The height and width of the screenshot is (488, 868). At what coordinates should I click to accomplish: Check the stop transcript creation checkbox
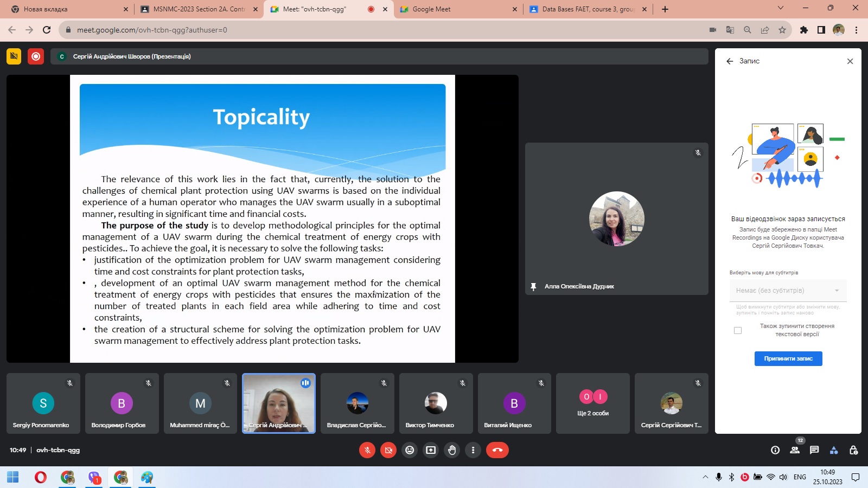[738, 330]
